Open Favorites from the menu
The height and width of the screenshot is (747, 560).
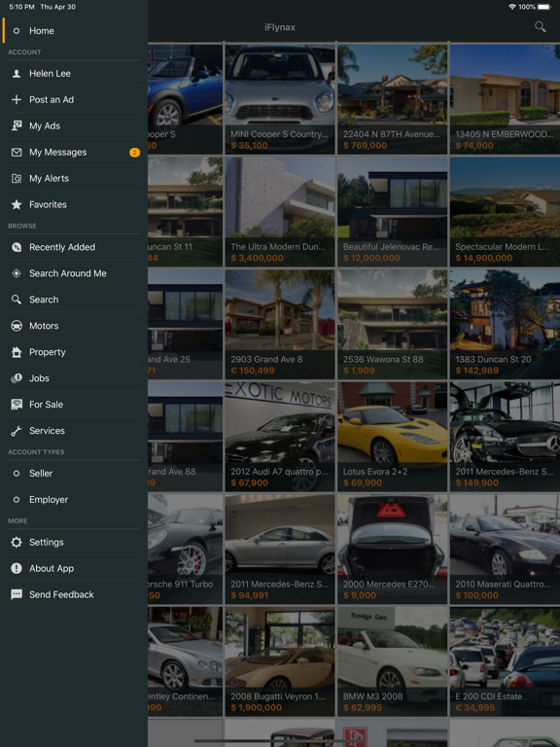click(x=74, y=205)
